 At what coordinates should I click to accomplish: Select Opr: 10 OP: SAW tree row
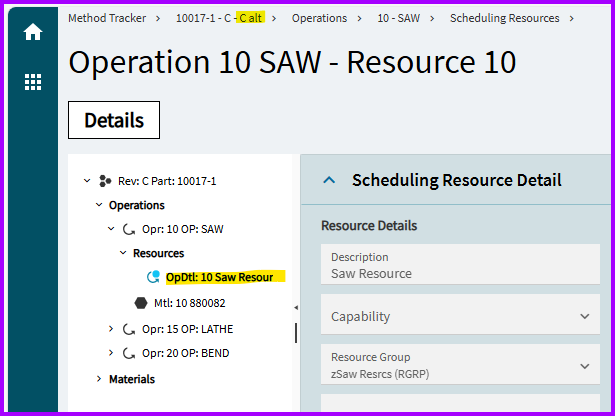[x=183, y=229]
